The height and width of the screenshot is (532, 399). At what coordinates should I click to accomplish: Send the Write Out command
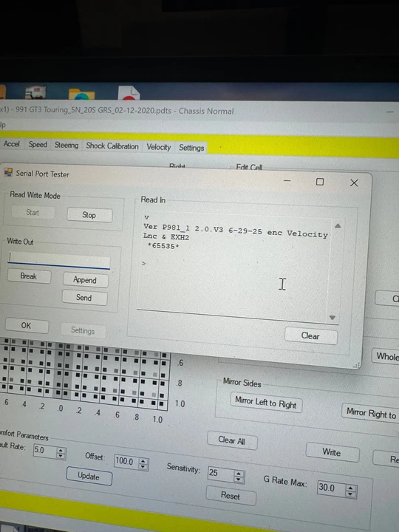(84, 298)
